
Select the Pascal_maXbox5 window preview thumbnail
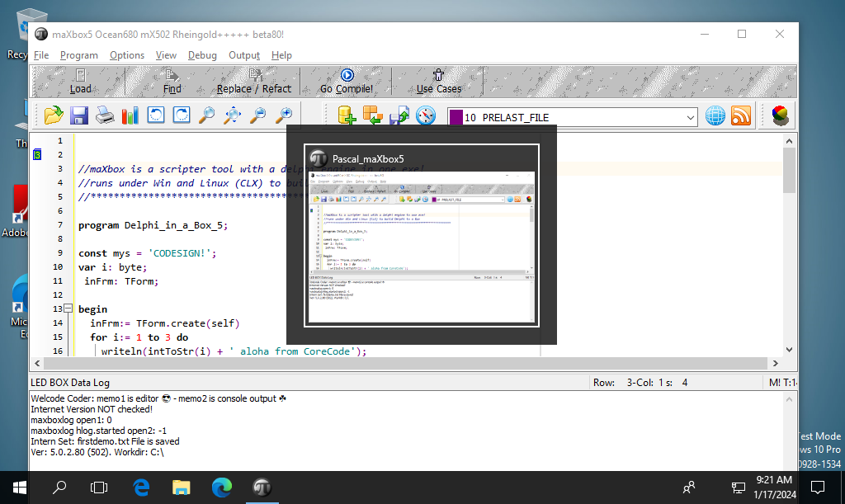[421, 247]
